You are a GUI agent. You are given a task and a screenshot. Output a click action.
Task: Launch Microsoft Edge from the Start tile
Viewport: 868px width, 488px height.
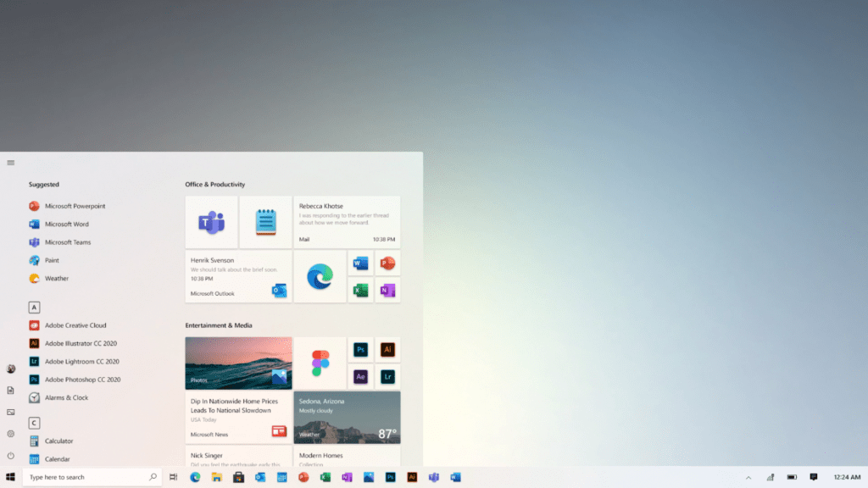320,276
